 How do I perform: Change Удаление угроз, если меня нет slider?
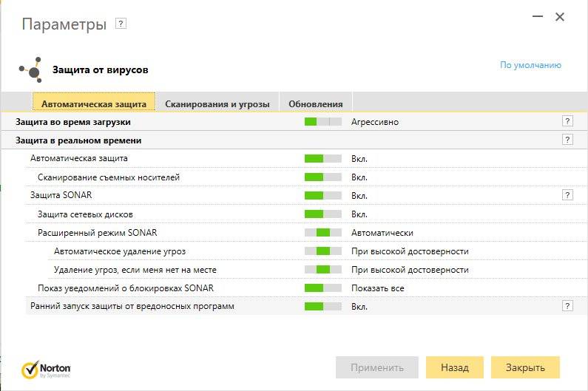[323, 269]
